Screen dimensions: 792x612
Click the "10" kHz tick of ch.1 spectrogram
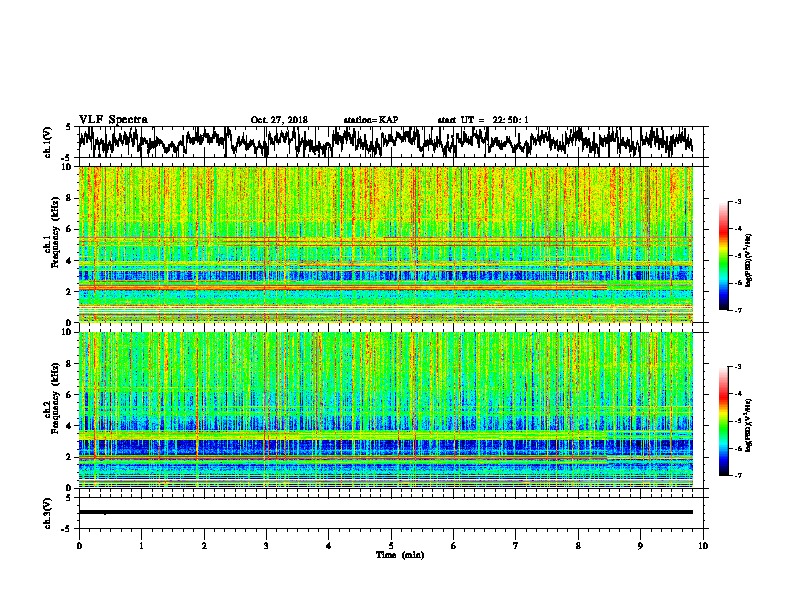click(69, 167)
